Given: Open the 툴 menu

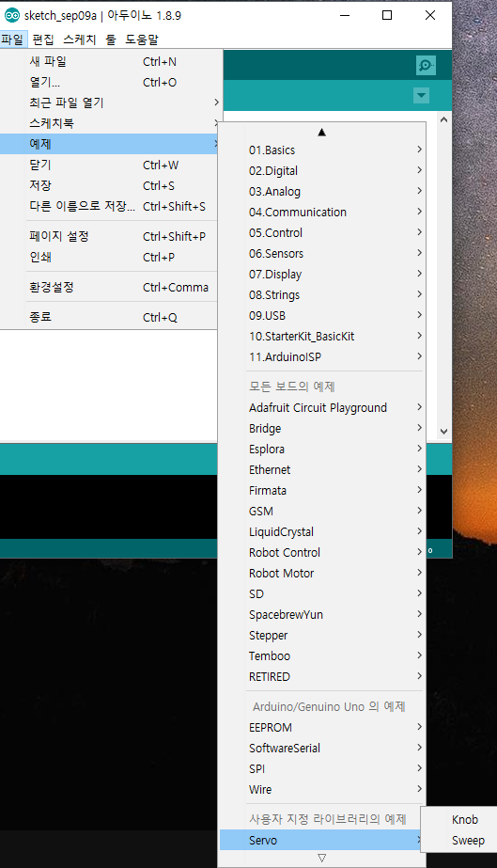Looking at the screenshot, I should (x=111, y=39).
